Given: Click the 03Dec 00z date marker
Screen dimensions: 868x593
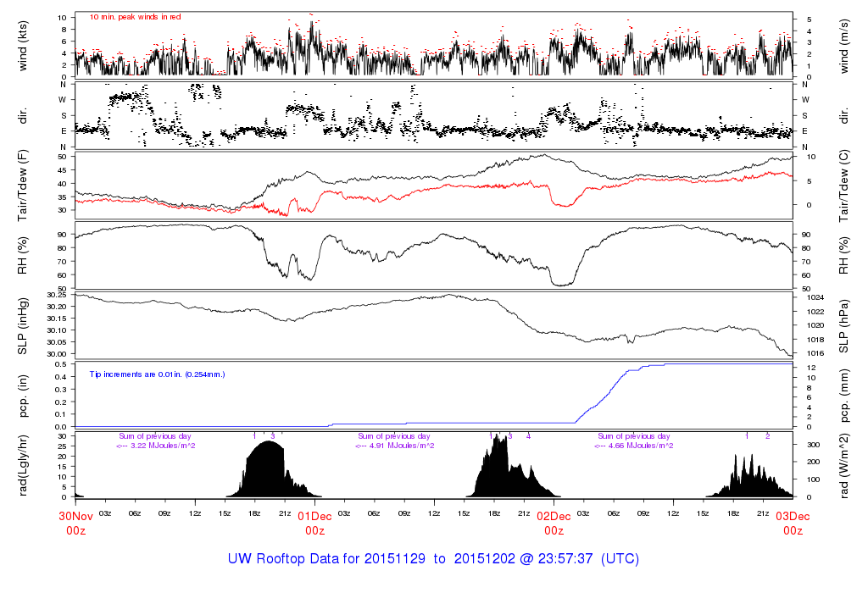Looking at the screenshot, I should [x=793, y=523].
